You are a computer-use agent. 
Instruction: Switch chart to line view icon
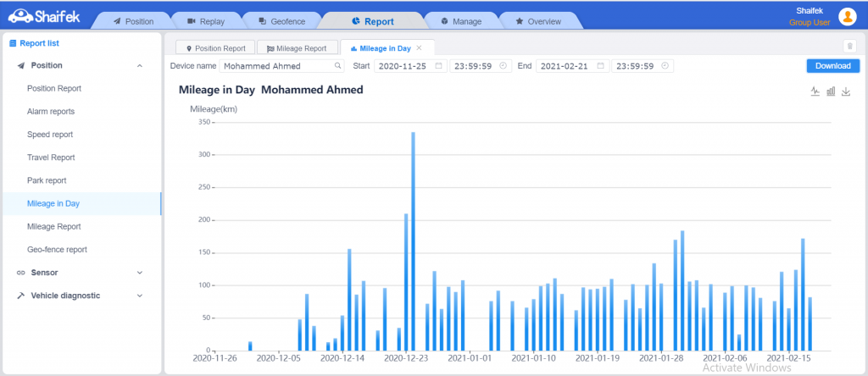click(x=815, y=91)
